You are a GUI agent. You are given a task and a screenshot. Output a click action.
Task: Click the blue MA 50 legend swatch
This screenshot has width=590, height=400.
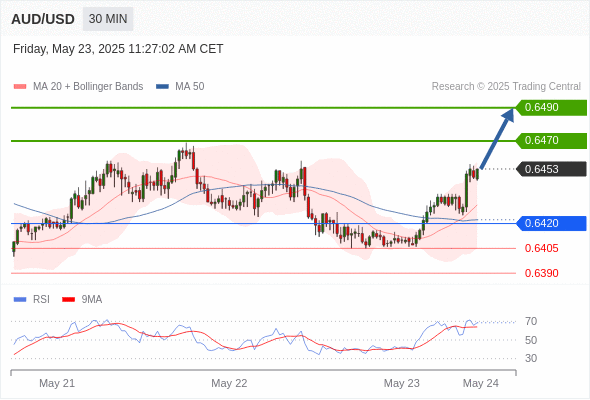162,87
